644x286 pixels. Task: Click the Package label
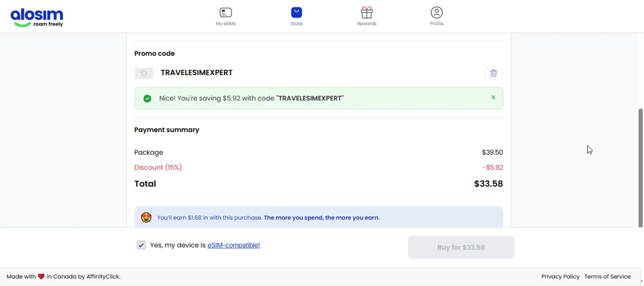pyautogui.click(x=149, y=152)
